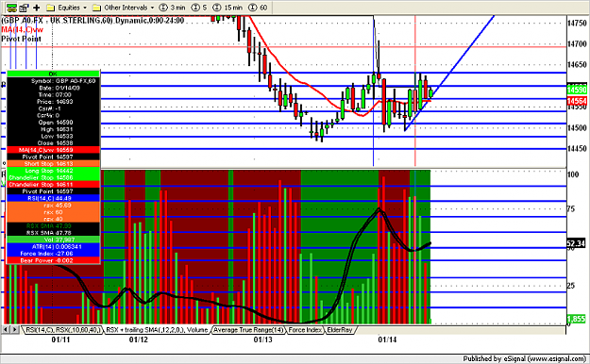Click the 14650 price axis label
Viewport: 590px width, 364px height.
click(x=577, y=65)
